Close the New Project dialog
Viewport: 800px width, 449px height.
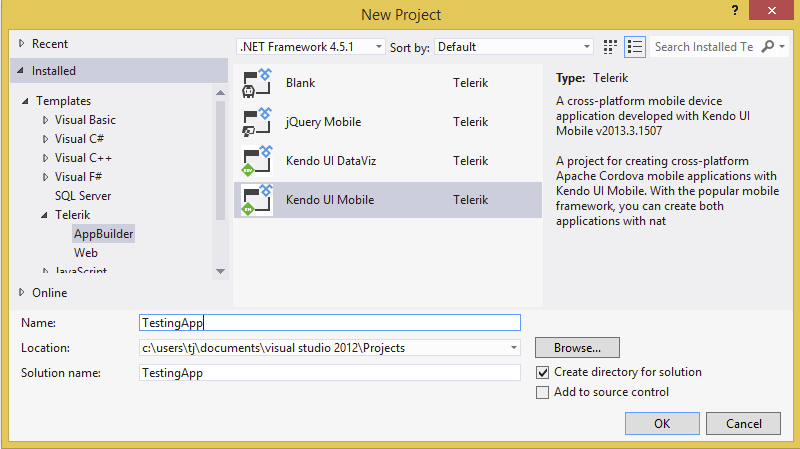coord(771,10)
